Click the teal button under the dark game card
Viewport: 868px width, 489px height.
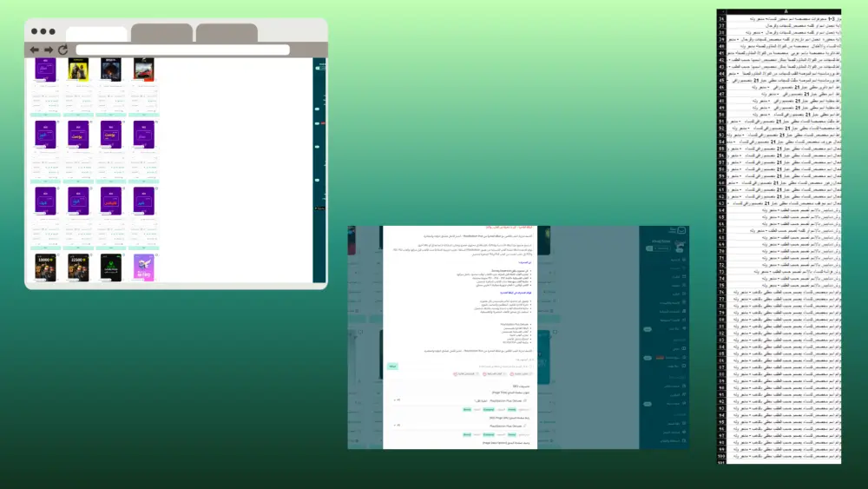coord(111,115)
